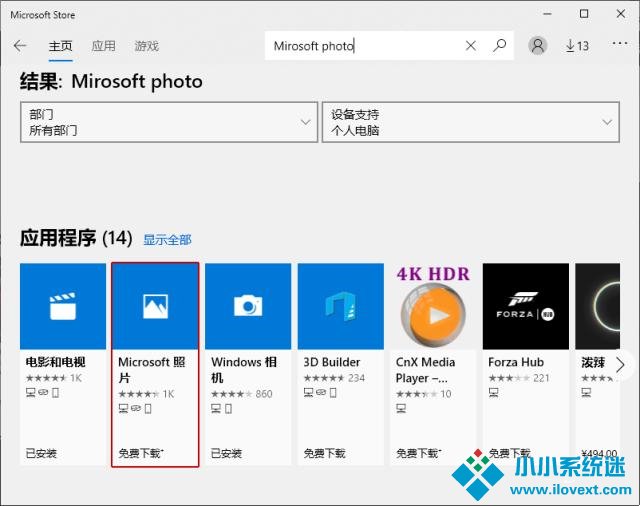The height and width of the screenshot is (506, 640).
Task: Switch to the 主页 tab
Action: coord(60,46)
